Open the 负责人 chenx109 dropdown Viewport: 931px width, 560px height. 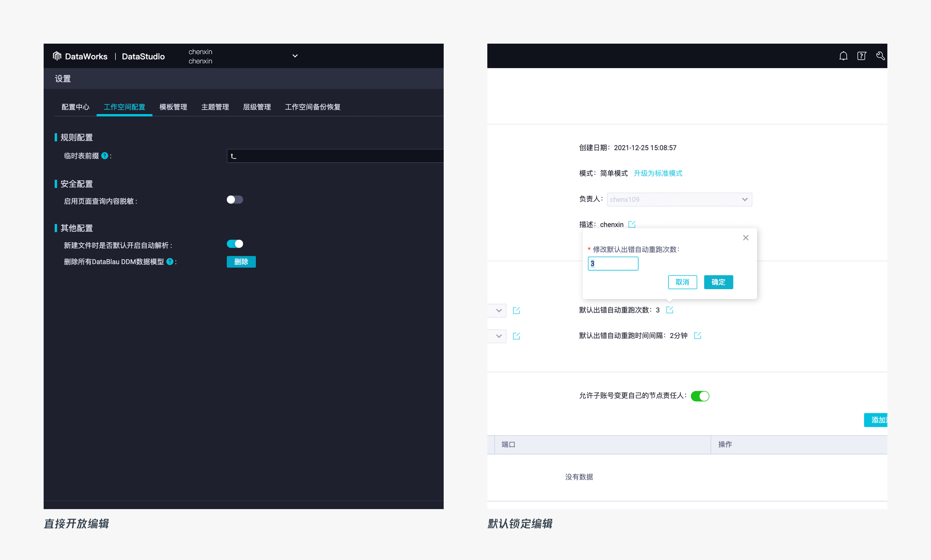[679, 199]
